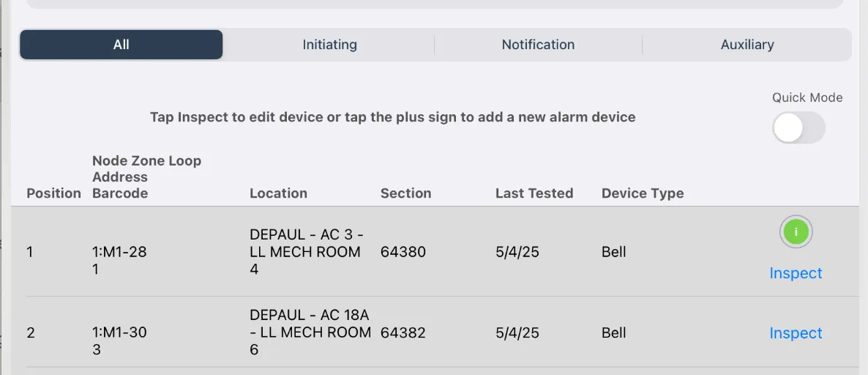The width and height of the screenshot is (868, 375).
Task: Click address 1:M1-28 in the first row
Action: (119, 252)
